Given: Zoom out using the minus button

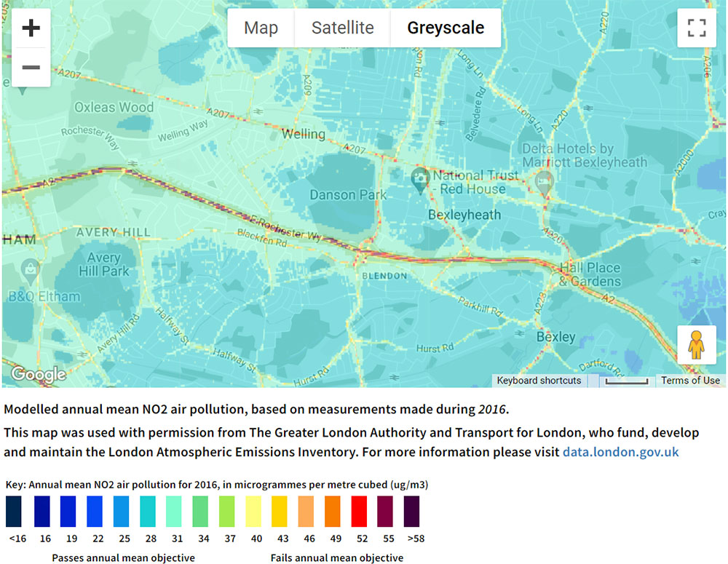Looking at the screenshot, I should (x=31, y=68).
